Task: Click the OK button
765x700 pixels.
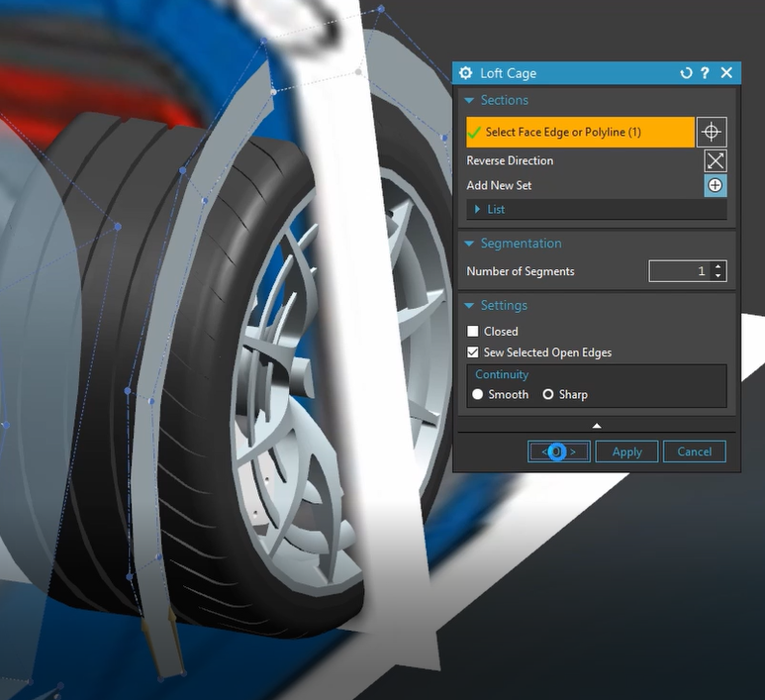Action: pyautogui.click(x=558, y=451)
